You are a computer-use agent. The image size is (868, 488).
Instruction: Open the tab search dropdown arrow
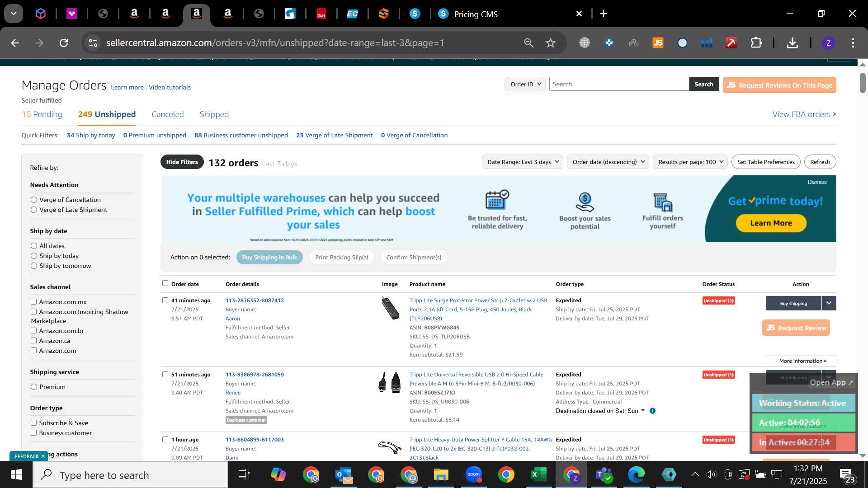[14, 14]
